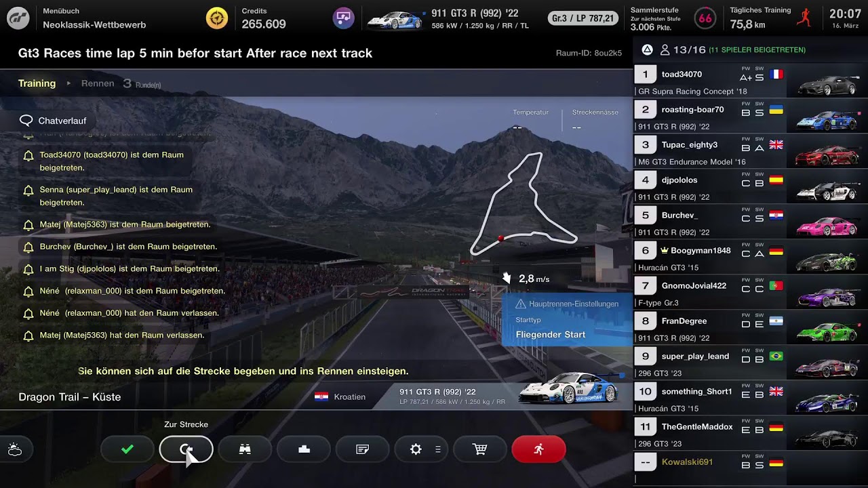The width and height of the screenshot is (868, 488).
Task: Click chat entry Néné hat den Raum verlassen
Action: click(121, 313)
